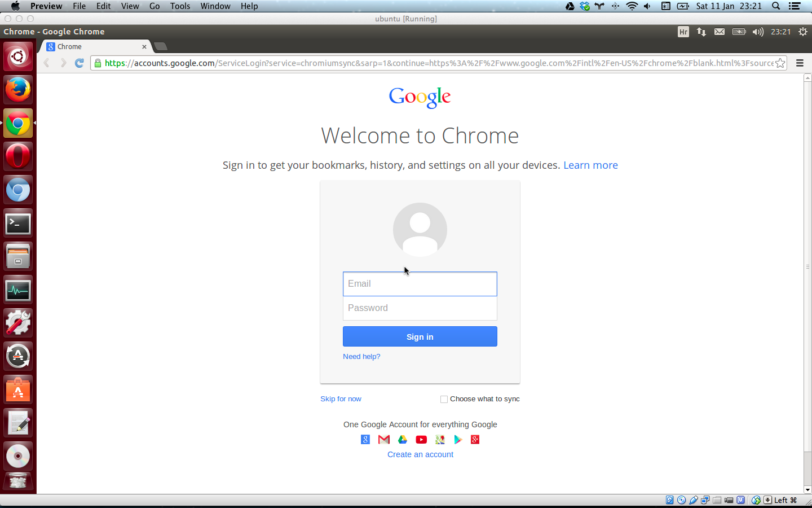Click the Need help? link
Viewport: 812px width, 508px height.
coord(361,357)
